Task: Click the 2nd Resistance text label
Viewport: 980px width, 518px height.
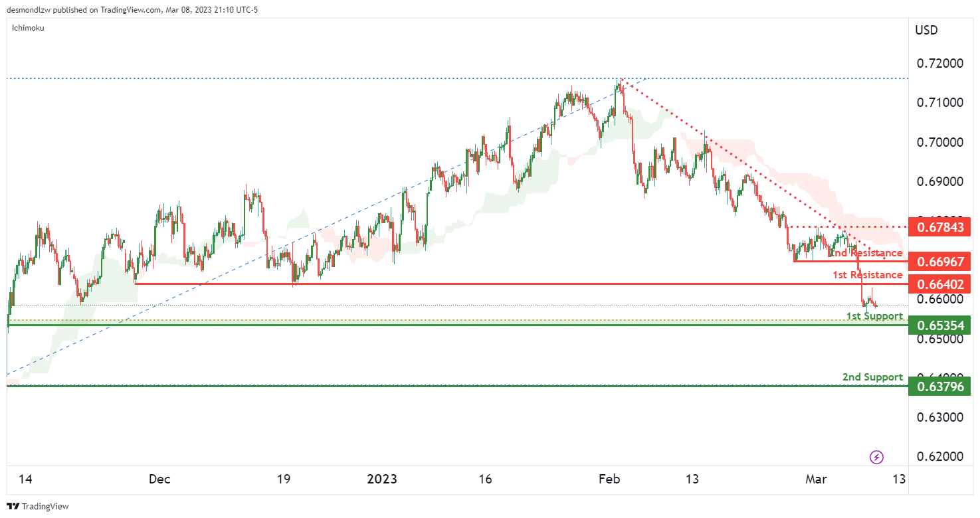Action: pyautogui.click(x=866, y=253)
